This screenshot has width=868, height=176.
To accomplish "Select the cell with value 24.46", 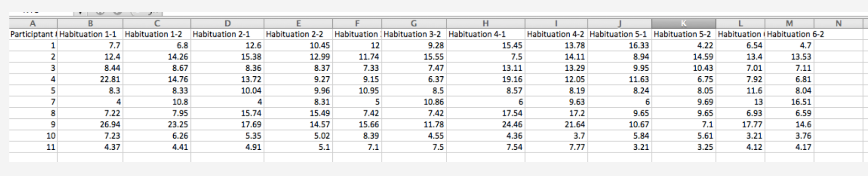I will pyautogui.click(x=485, y=125).
